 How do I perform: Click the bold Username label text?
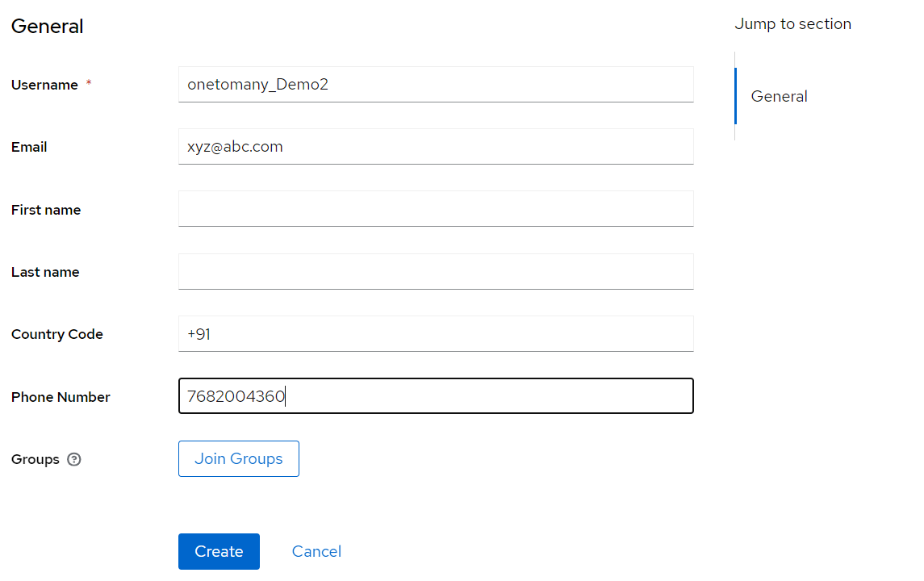coord(44,85)
